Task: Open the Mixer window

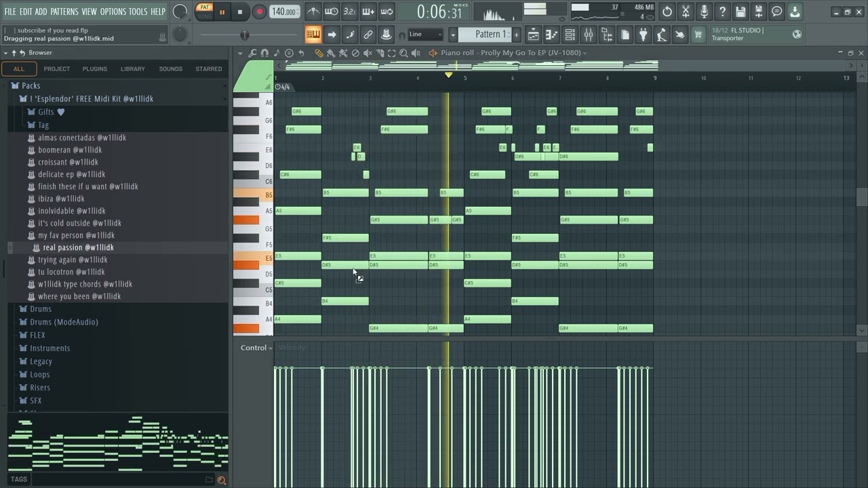Action: pyautogui.click(x=589, y=35)
